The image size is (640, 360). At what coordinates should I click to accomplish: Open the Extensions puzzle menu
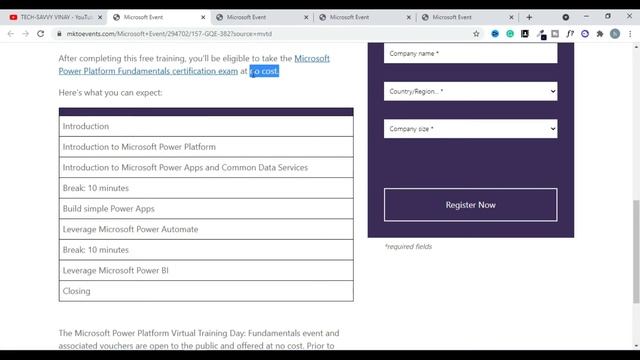[600, 34]
